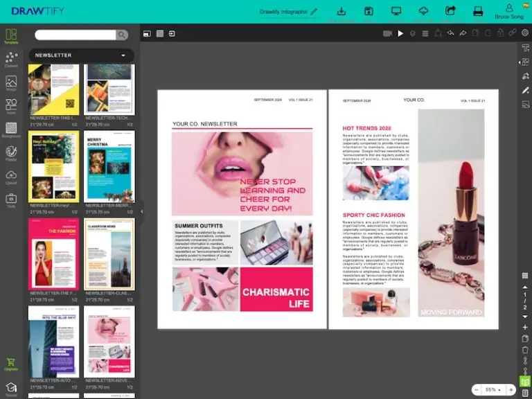Switch to the Template tab in sidebar
Image resolution: width=532 pixels, height=399 pixels.
(x=11, y=36)
